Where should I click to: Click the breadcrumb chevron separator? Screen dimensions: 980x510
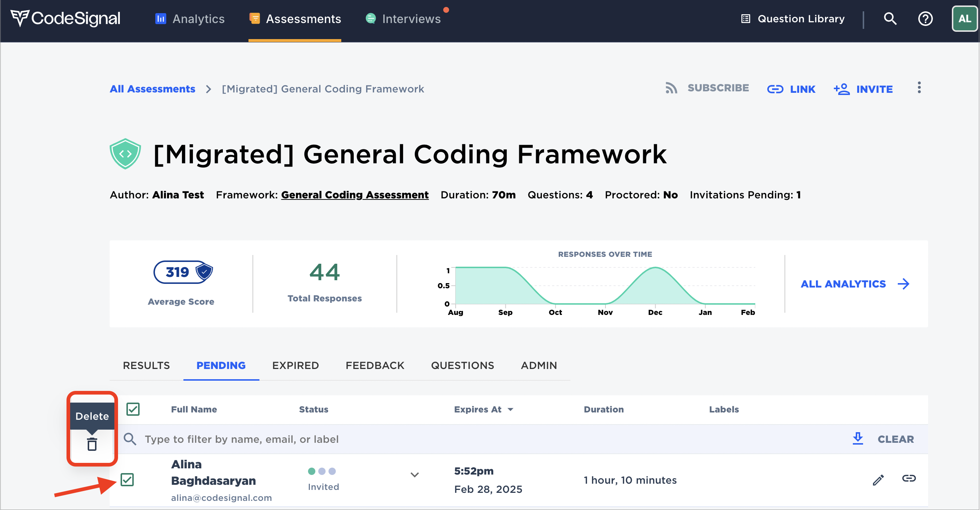[x=209, y=89]
